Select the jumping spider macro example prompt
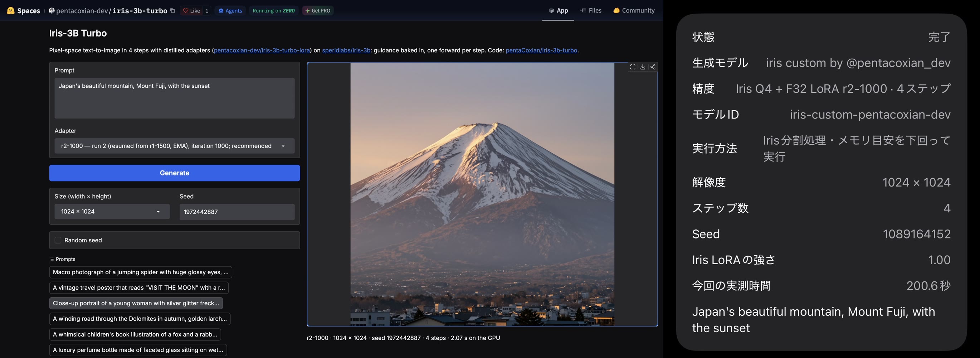Image resolution: width=980 pixels, height=358 pixels. tap(140, 272)
